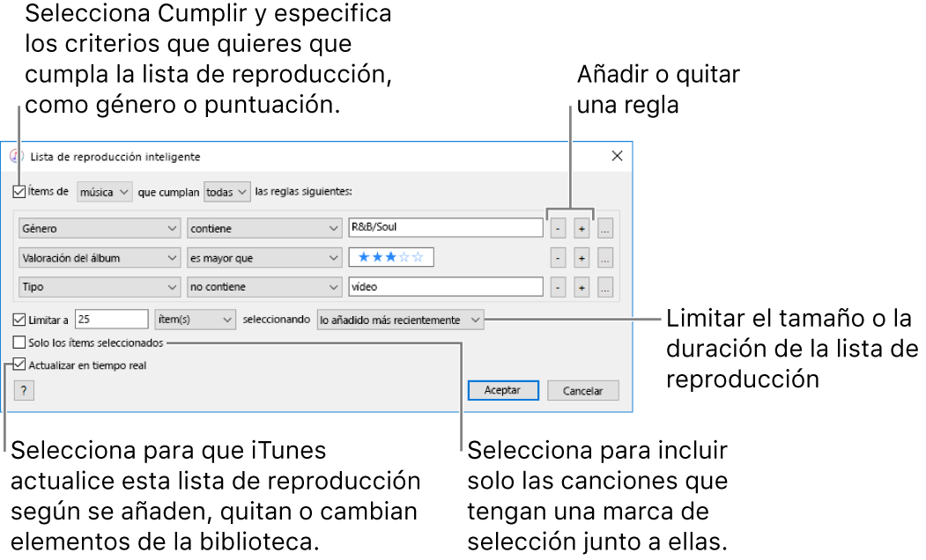This screenshot has width=926, height=560.
Task: Toggle the 'Ítems de' match checkbox
Action: point(19,192)
